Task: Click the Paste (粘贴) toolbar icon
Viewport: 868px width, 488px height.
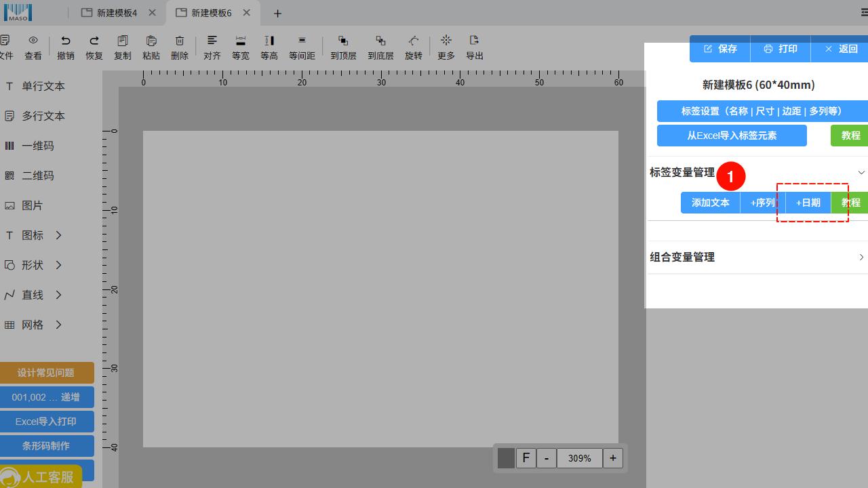Action: (x=151, y=41)
